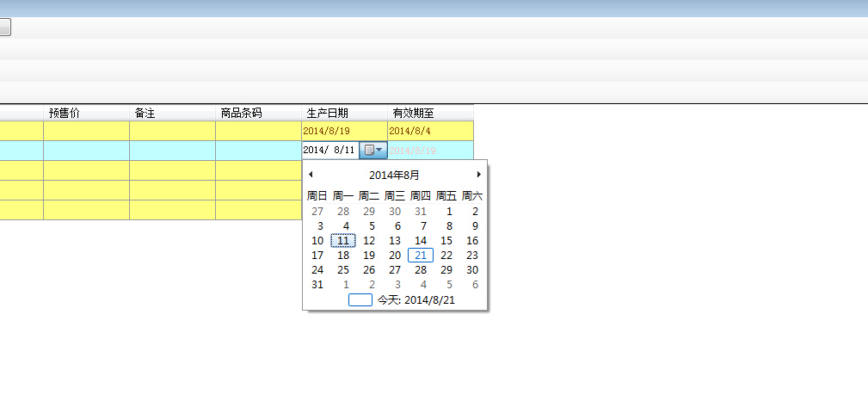Choose day 14 in the calendar

[x=421, y=241]
